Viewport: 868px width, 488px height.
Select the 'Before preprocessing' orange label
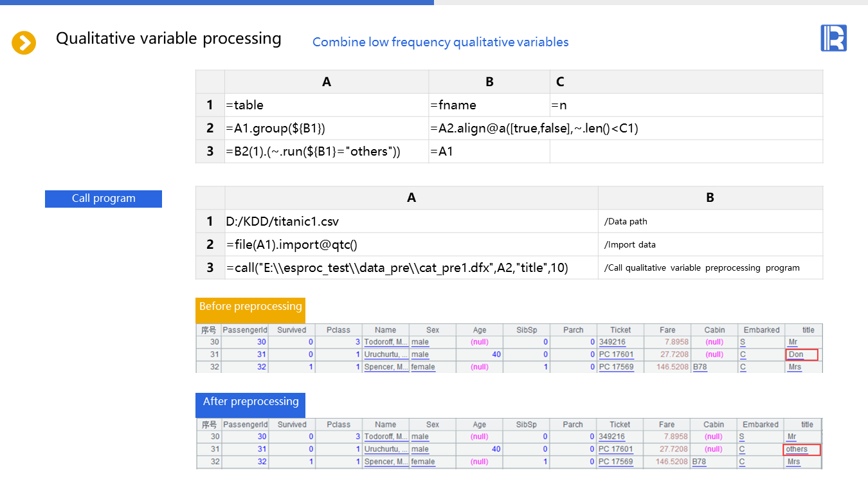pyautogui.click(x=250, y=307)
